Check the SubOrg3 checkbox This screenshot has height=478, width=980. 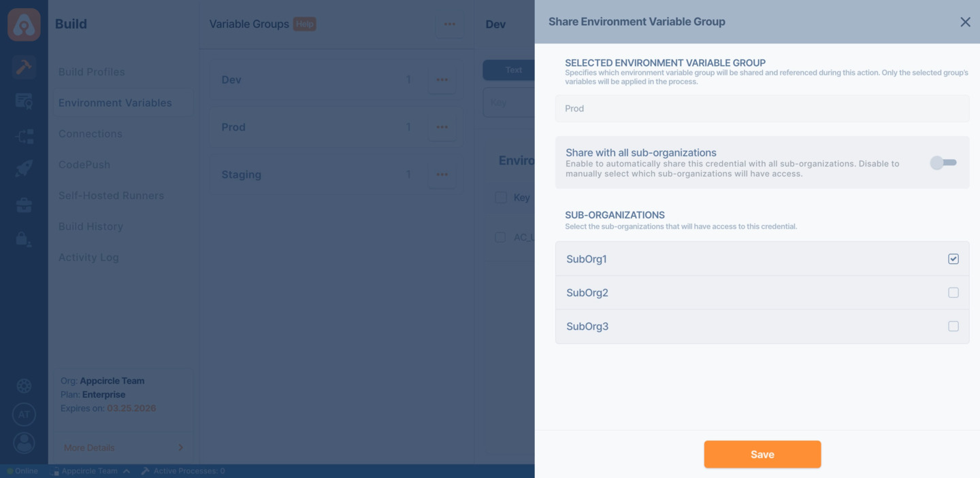pyautogui.click(x=953, y=326)
